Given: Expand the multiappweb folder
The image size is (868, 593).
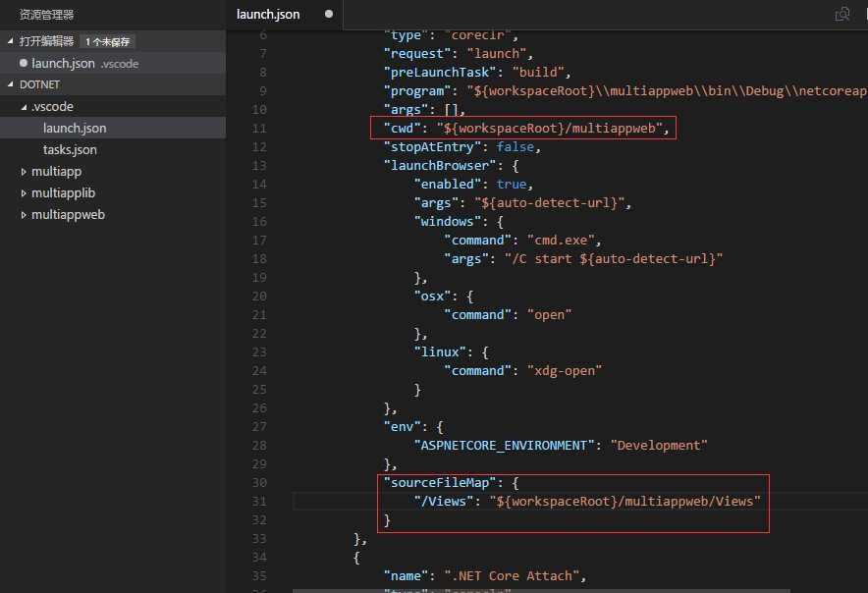Looking at the screenshot, I should pyautogui.click(x=24, y=215).
